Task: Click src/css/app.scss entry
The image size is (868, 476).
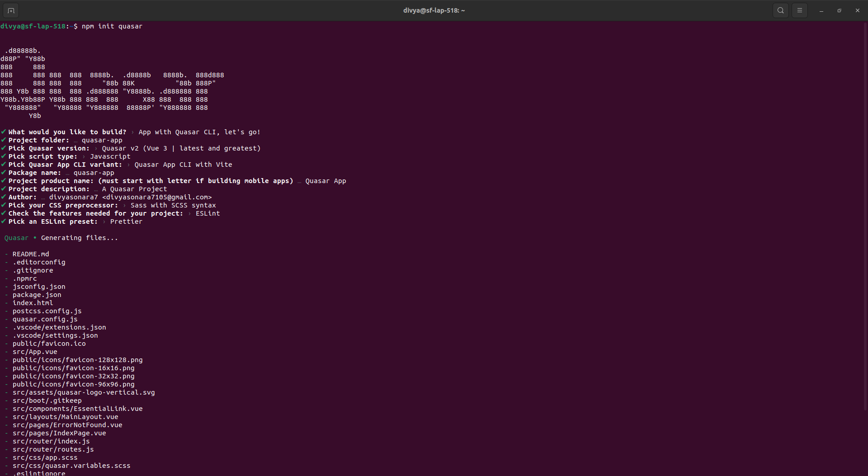Action: (45, 458)
